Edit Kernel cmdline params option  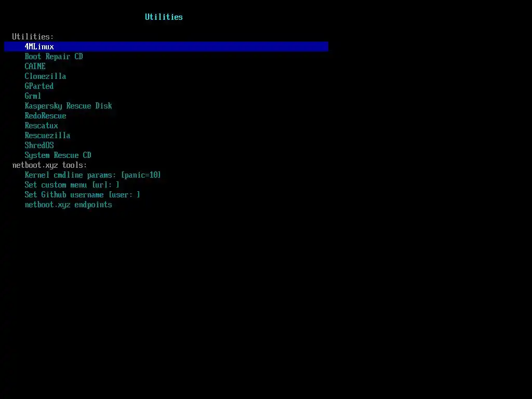(92, 175)
